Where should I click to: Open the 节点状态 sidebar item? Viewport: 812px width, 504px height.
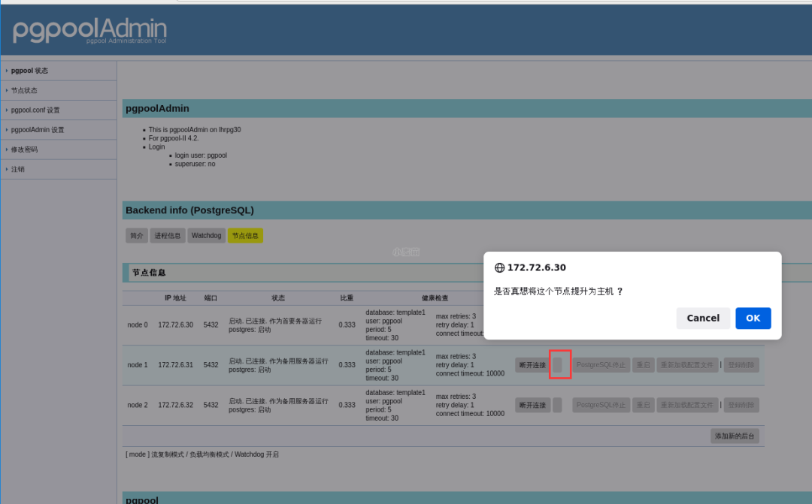(24, 91)
